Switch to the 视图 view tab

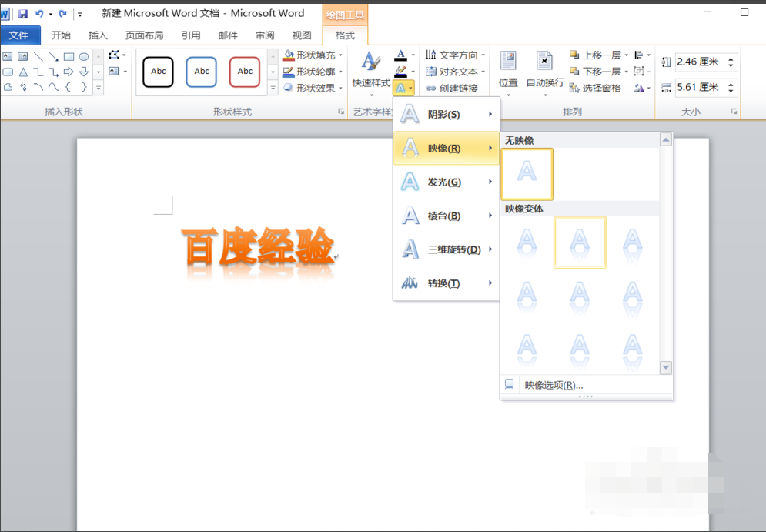[302, 35]
